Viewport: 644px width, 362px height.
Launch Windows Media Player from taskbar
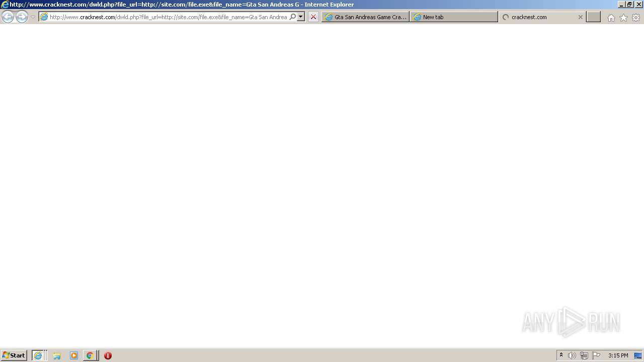click(x=74, y=355)
